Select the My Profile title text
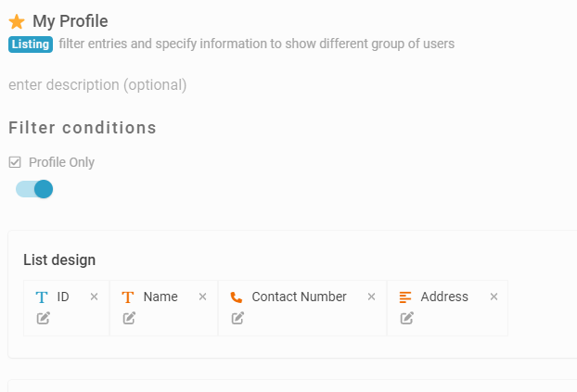This screenshot has height=392, width=577. 71,21
